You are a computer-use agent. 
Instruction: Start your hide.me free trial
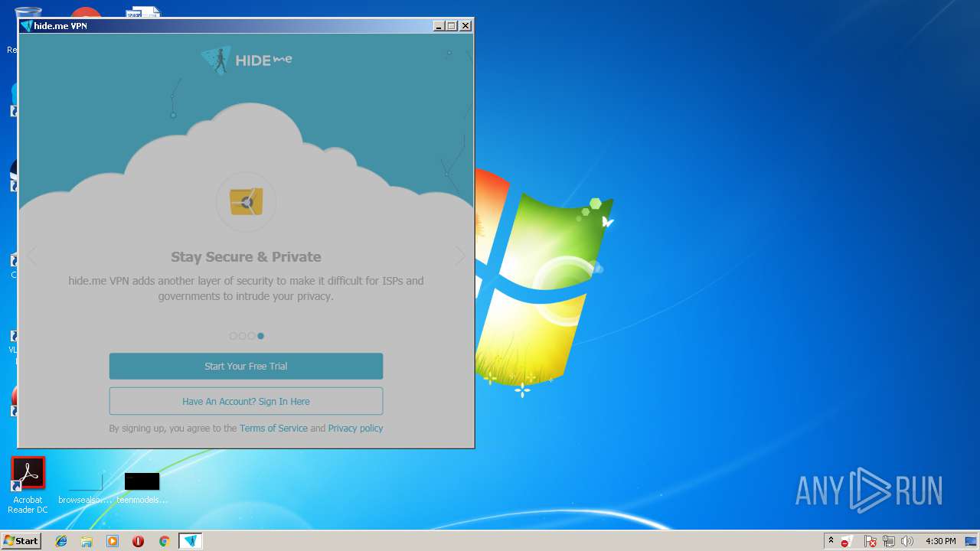[x=246, y=366]
